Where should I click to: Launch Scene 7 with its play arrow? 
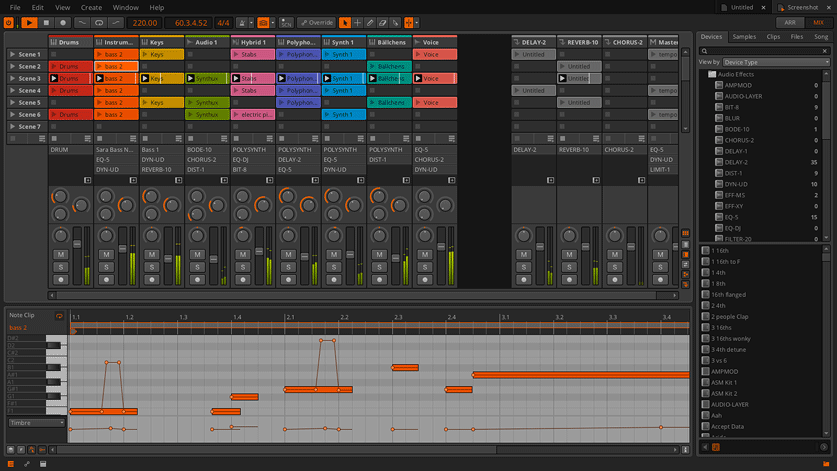tap(12, 127)
